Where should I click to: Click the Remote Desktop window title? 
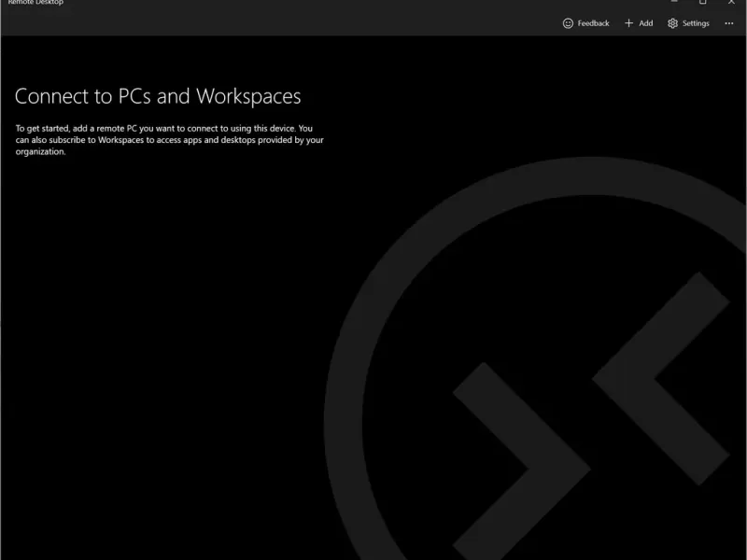[x=35, y=3]
